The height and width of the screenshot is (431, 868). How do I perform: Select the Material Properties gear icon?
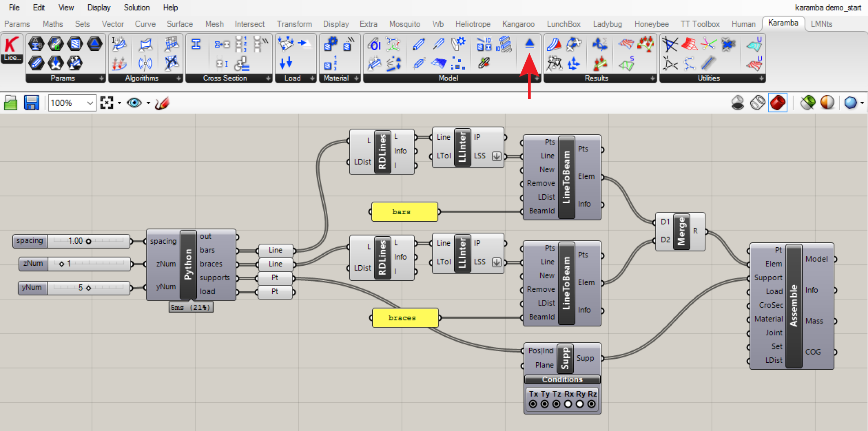pyautogui.click(x=330, y=44)
